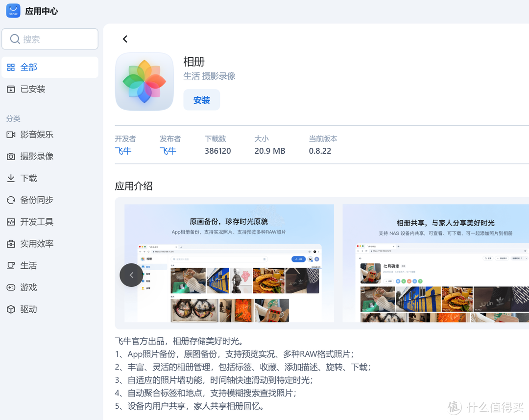
Task: Open the 飞牛 developer link
Action: [x=123, y=151]
